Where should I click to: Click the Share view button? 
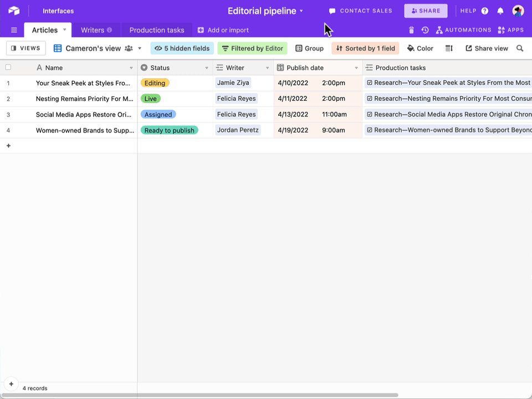click(x=487, y=48)
